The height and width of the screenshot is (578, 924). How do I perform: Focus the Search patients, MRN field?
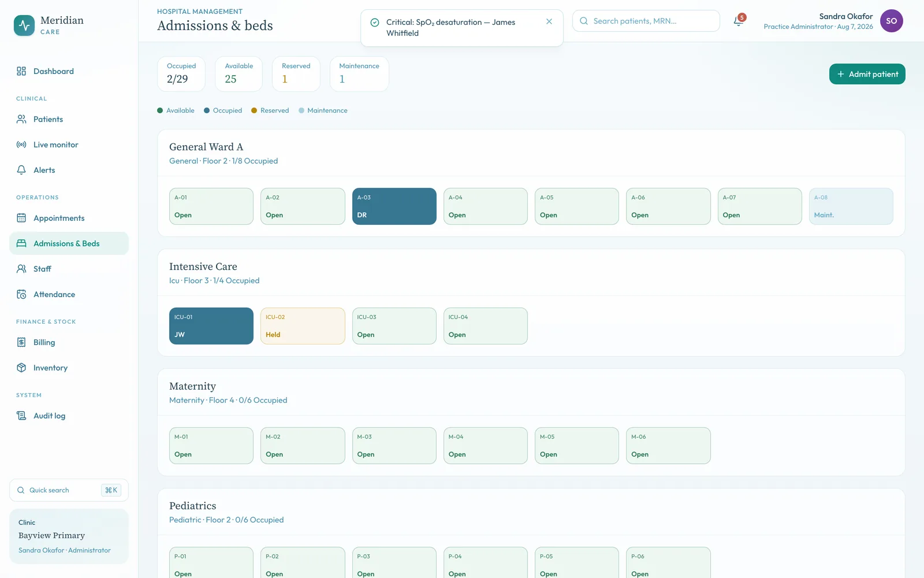(646, 21)
